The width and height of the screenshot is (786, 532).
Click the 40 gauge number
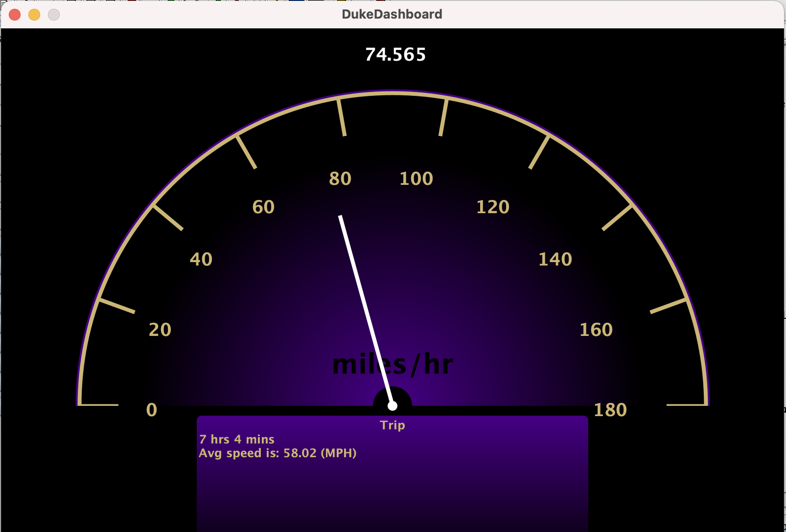201,260
